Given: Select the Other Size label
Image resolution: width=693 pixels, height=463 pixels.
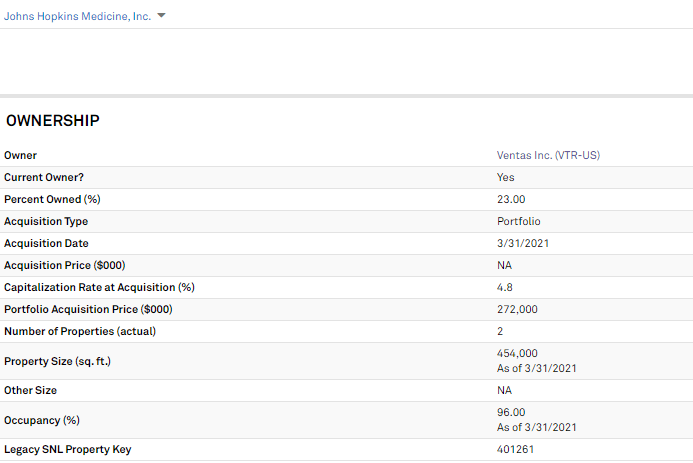Looking at the screenshot, I should (x=30, y=390).
